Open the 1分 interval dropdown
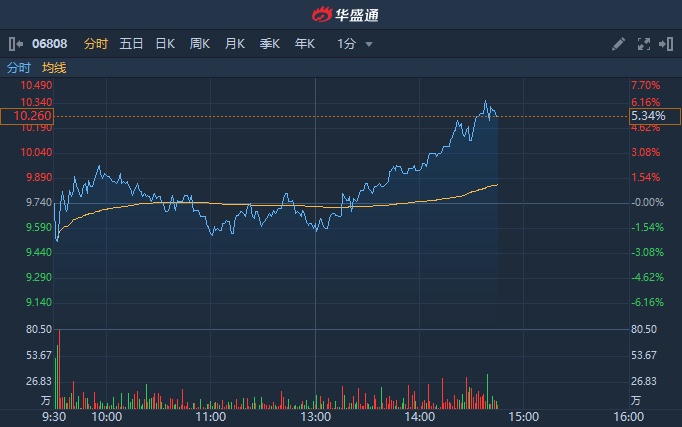The width and height of the screenshot is (682, 427). tap(355, 44)
